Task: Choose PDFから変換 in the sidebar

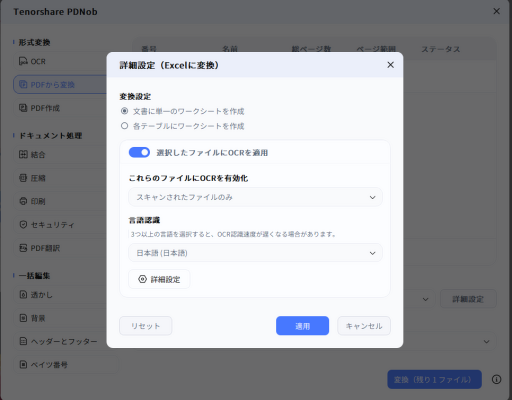Action: 60,85
